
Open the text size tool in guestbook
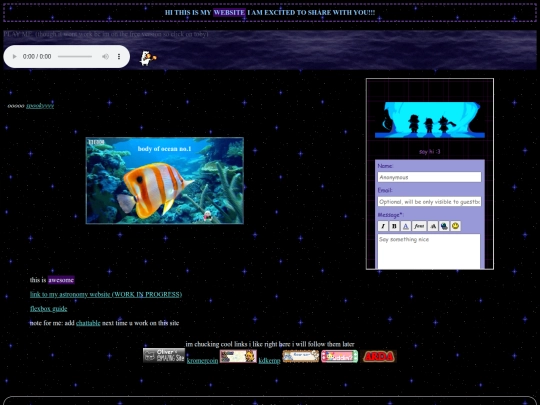433,226
